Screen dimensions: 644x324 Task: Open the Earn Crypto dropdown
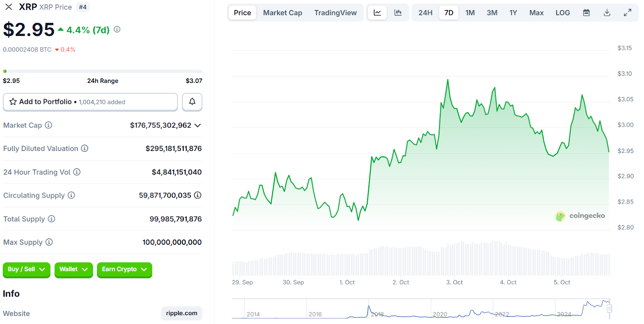click(124, 270)
